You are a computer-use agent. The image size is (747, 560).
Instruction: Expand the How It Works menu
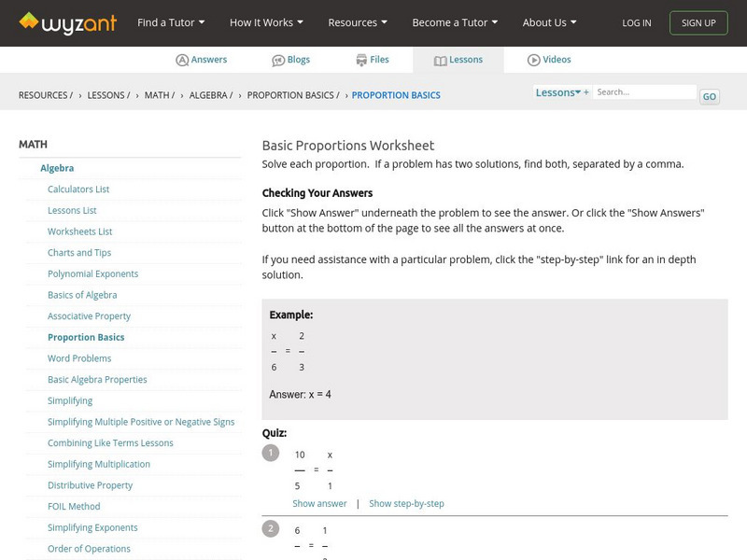266,22
